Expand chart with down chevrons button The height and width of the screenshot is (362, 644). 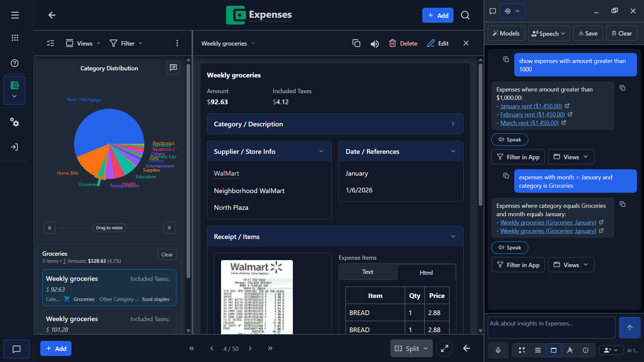[x=169, y=228]
